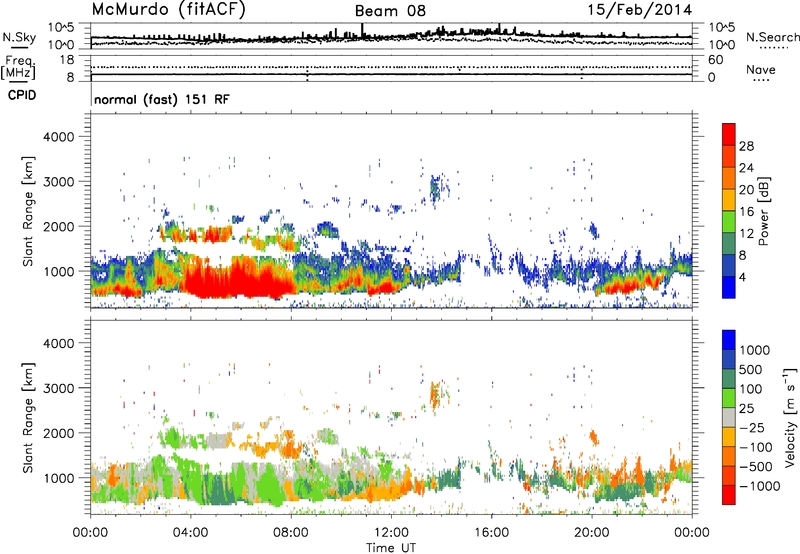Screen dimensions: 800x554
Task: Click 'normal (fast) 151 RF' text
Action: point(162,99)
